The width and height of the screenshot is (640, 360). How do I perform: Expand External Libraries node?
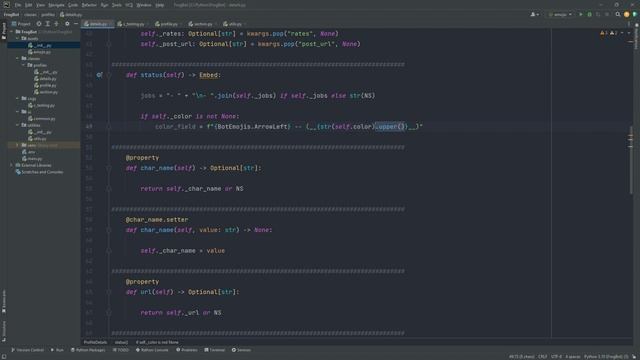12,165
